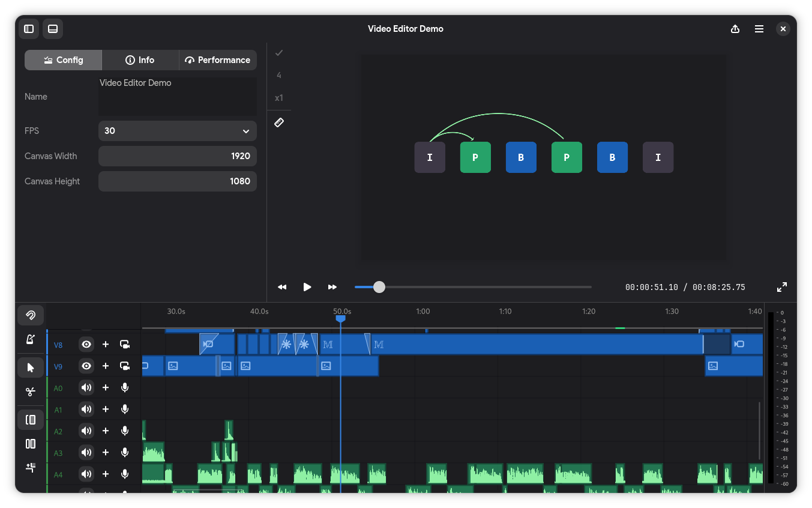The image size is (812, 508).
Task: Click the microphone icon on track A3
Action: tap(125, 453)
